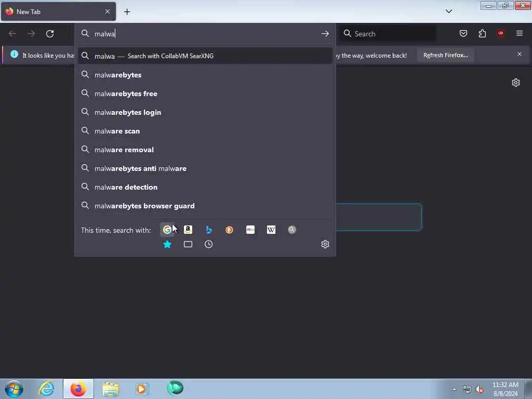Screen dimensions: 532x399
Task: Click the Go arrow in address bar
Action: click(x=325, y=34)
